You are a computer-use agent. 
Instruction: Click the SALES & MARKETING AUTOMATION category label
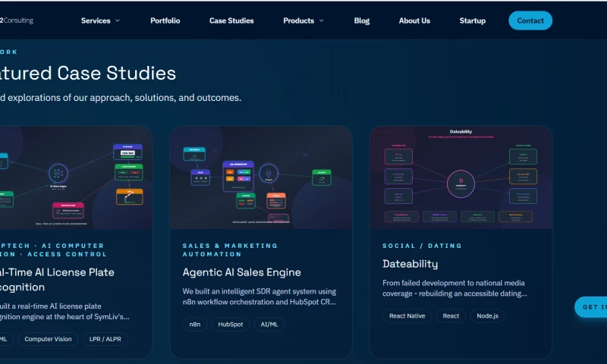pos(230,250)
